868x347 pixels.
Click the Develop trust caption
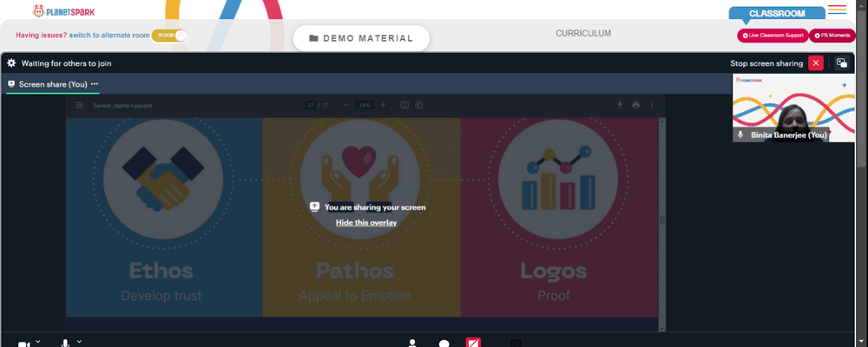[x=161, y=296]
